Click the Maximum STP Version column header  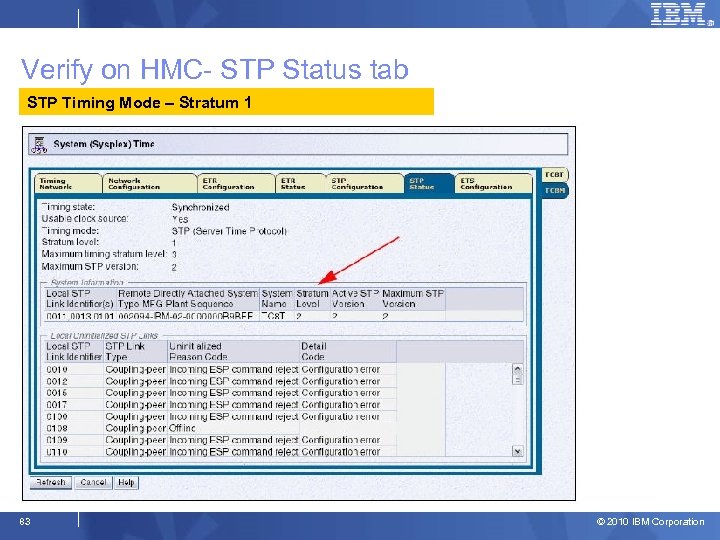(x=413, y=298)
